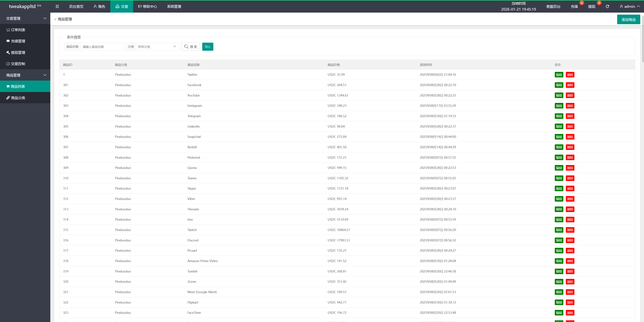The image size is (644, 322).
Task: Select 商品列表 sidebar item
Action: (x=16, y=87)
